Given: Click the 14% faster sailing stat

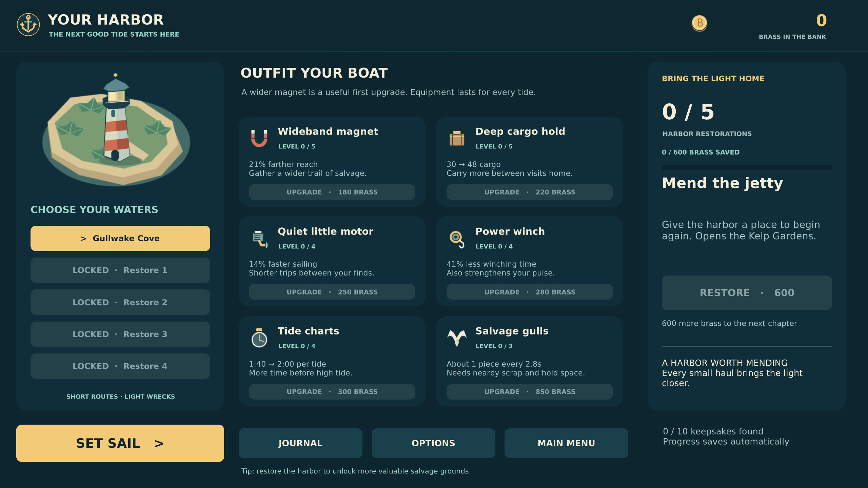Looking at the screenshot, I should pos(283,264).
